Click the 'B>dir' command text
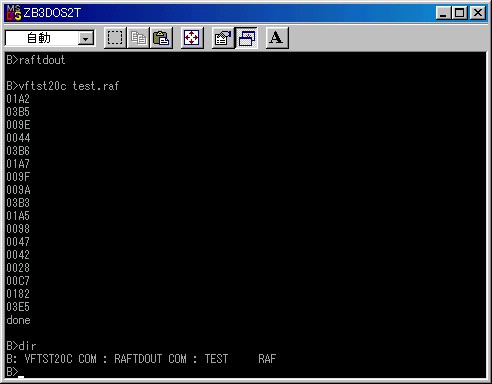Viewport: 492px width, 384px height. 21,346
